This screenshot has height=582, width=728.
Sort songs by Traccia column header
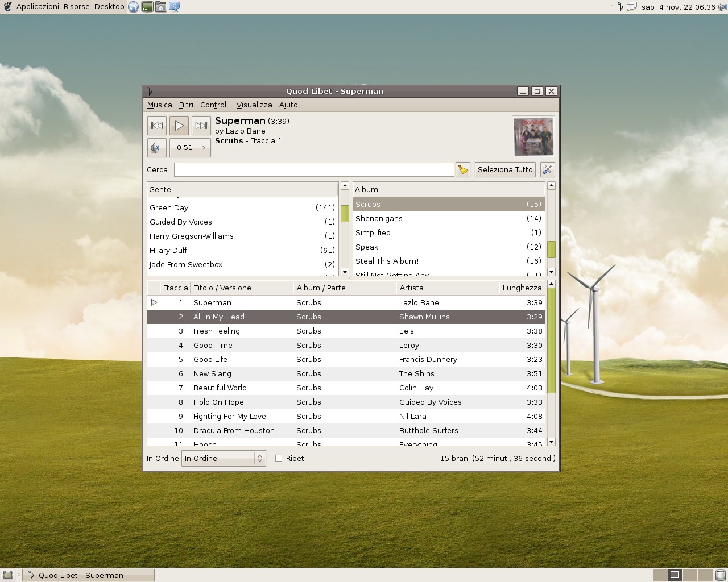click(x=175, y=288)
